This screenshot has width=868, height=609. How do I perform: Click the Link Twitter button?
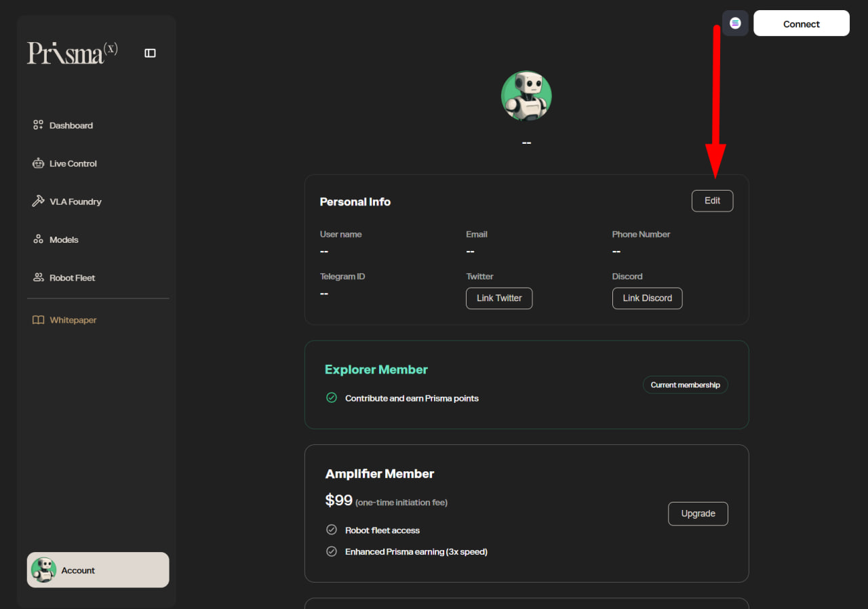point(499,298)
